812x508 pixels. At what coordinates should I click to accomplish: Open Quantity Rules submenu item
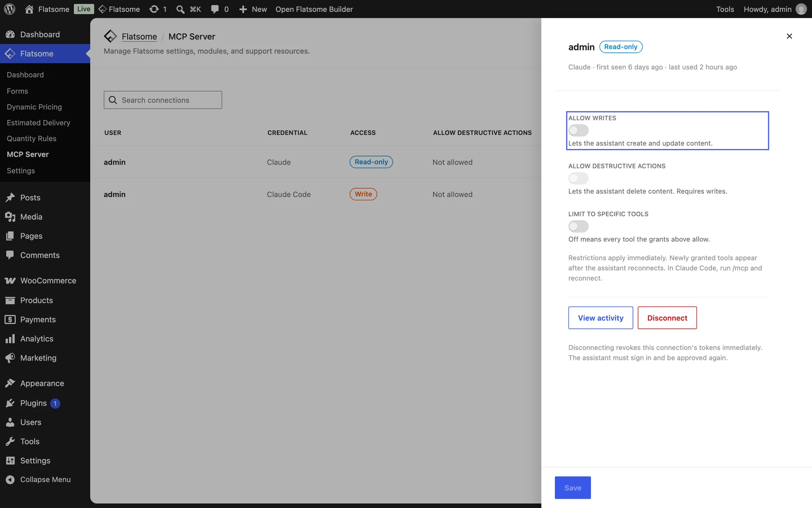tap(32, 139)
